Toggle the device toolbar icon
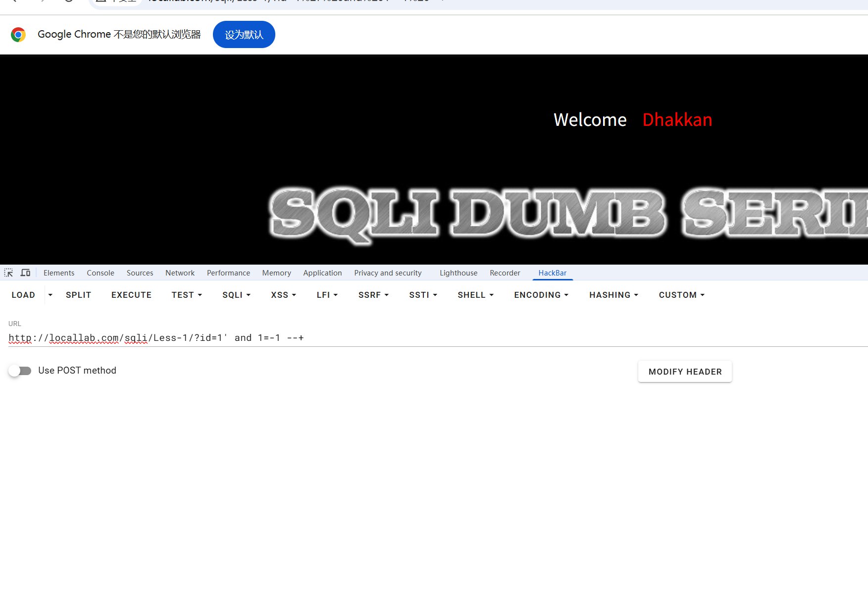This screenshot has height=605, width=868. [x=25, y=273]
